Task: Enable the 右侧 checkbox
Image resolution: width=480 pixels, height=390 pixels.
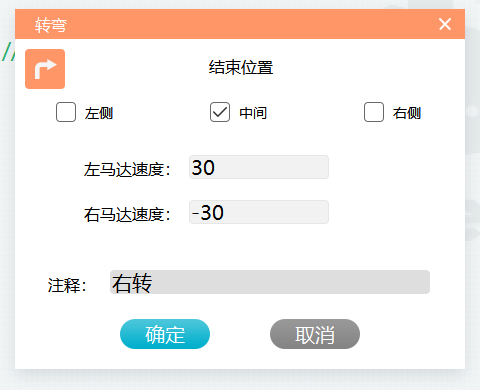Action: [x=374, y=112]
